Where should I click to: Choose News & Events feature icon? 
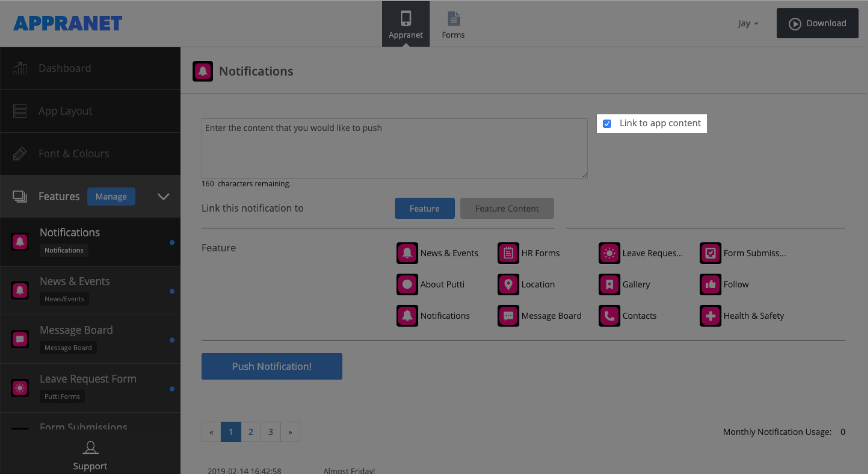407,253
